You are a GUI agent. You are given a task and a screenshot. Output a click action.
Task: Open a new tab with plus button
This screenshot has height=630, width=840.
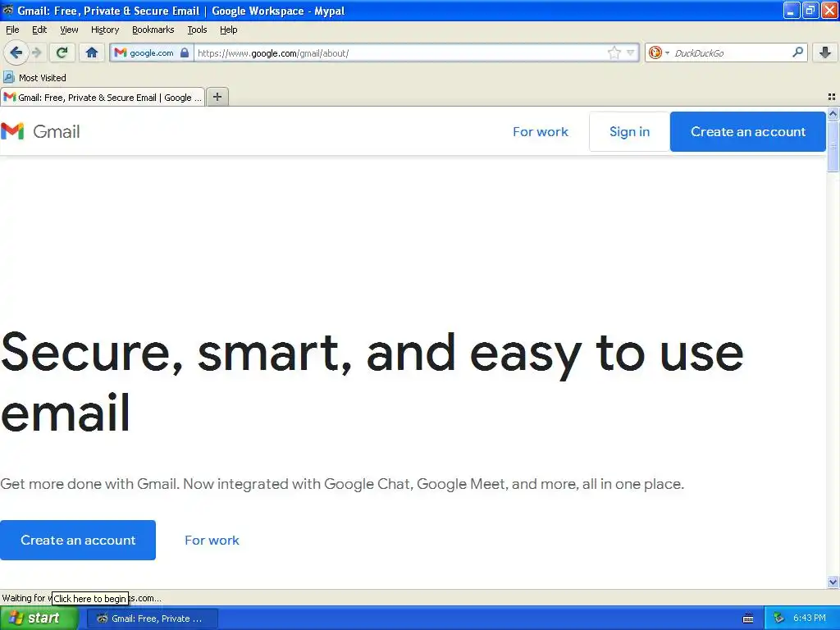pos(217,97)
